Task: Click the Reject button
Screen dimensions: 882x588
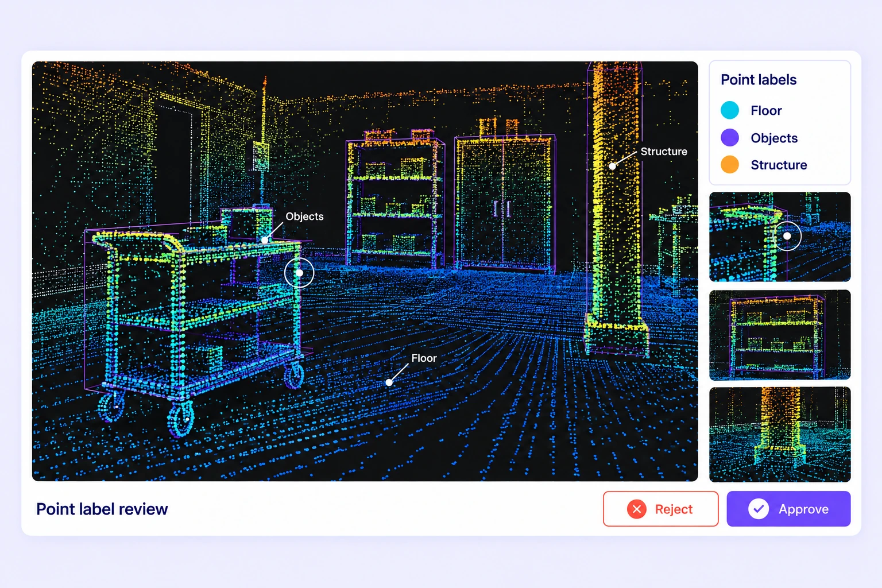Action: 660,509
